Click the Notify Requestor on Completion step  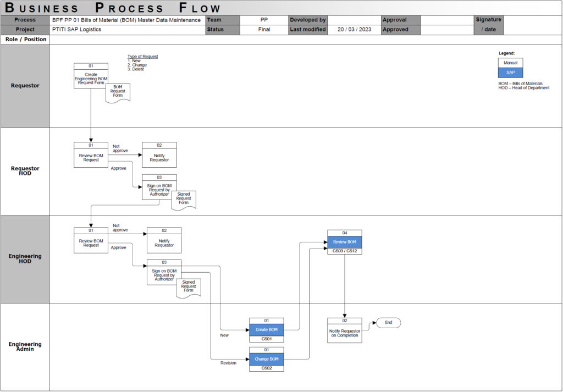coord(345,330)
